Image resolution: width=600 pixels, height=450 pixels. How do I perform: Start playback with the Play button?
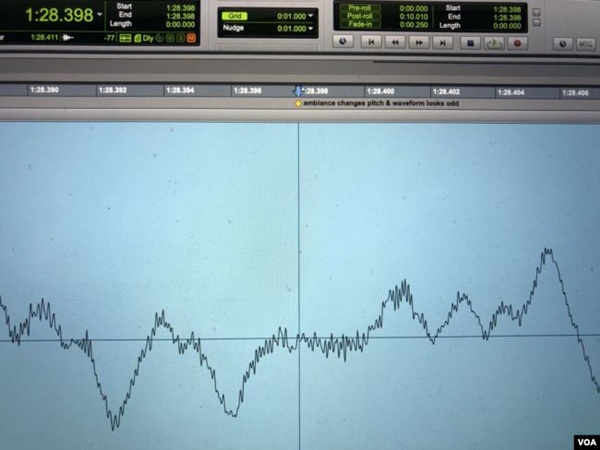click(x=493, y=42)
